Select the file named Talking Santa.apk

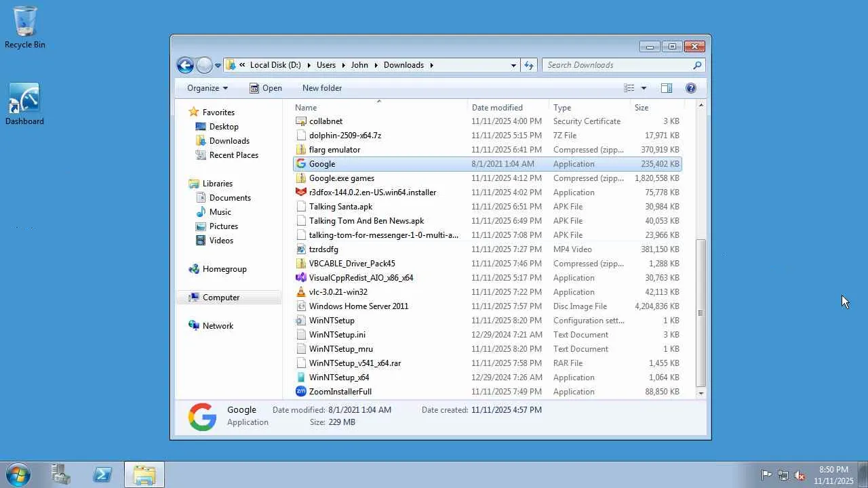click(340, 207)
